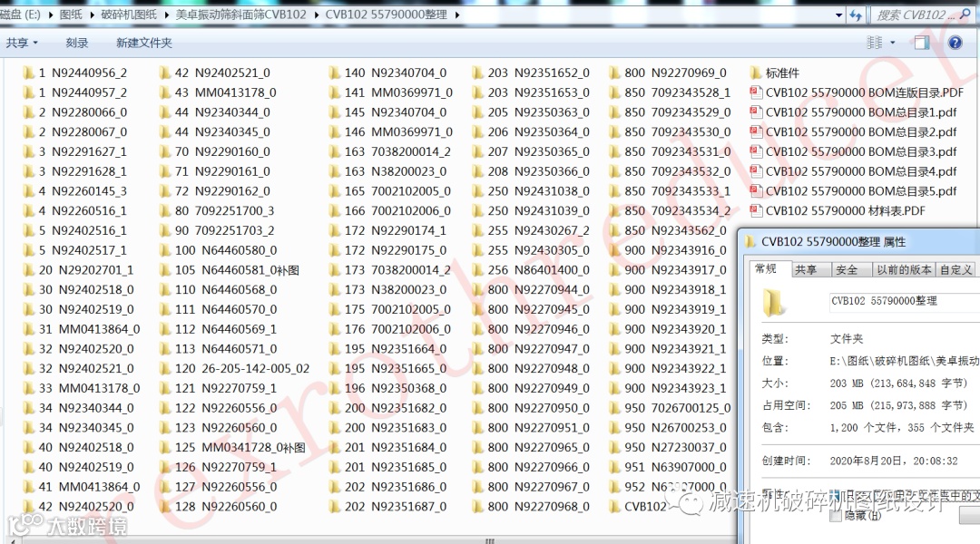Select folder icon of 80 7092251700_3
The image size is (980, 544).
click(165, 210)
